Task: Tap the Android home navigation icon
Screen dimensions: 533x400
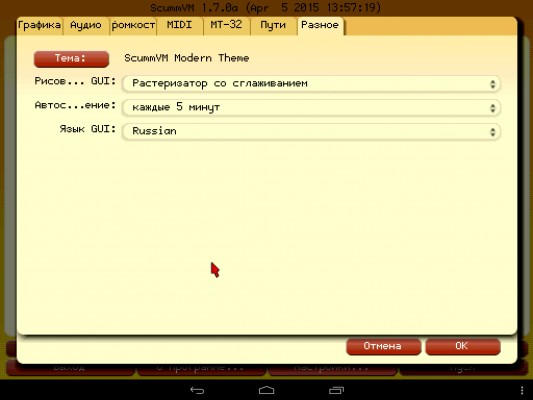Action: pyautogui.click(x=266, y=390)
